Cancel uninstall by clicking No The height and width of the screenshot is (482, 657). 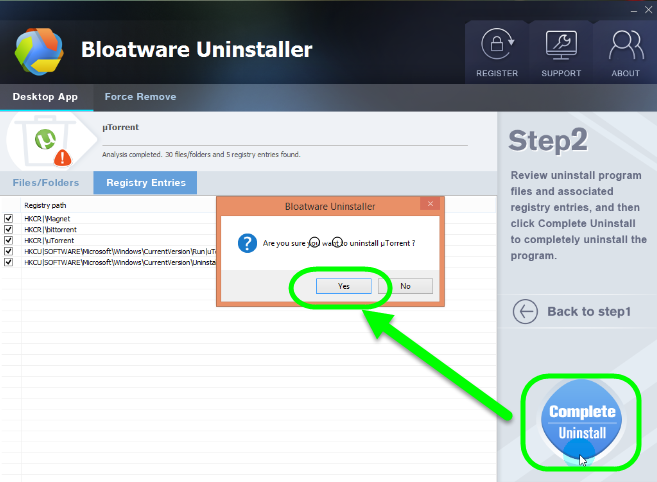(x=405, y=286)
